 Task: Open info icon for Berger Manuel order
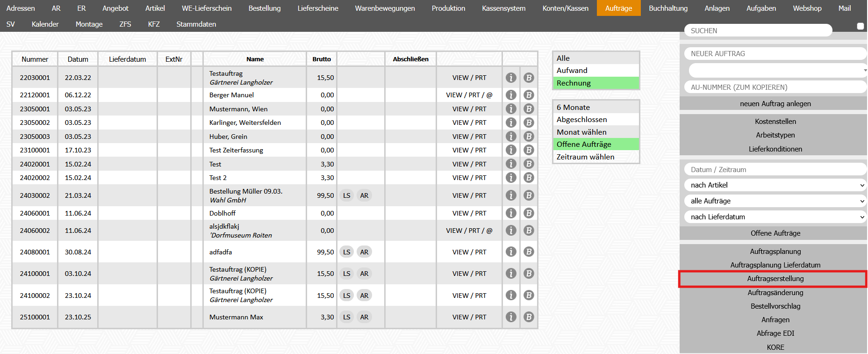pos(511,95)
